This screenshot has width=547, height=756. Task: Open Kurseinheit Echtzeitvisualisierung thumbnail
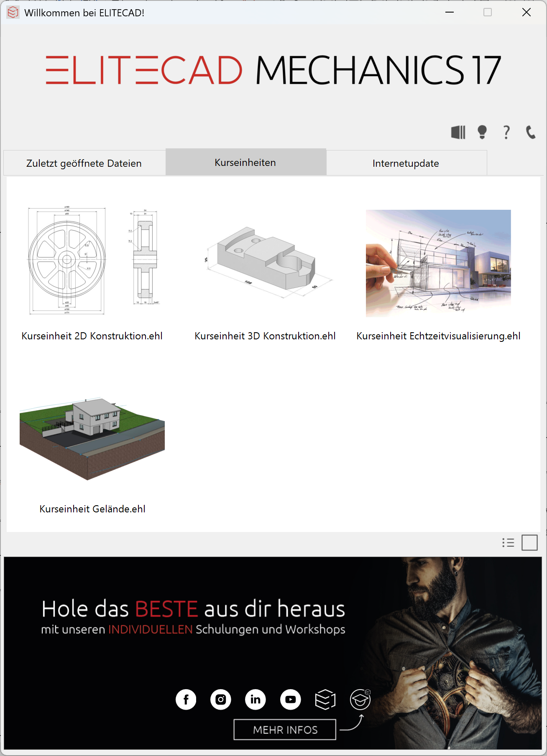(x=438, y=263)
